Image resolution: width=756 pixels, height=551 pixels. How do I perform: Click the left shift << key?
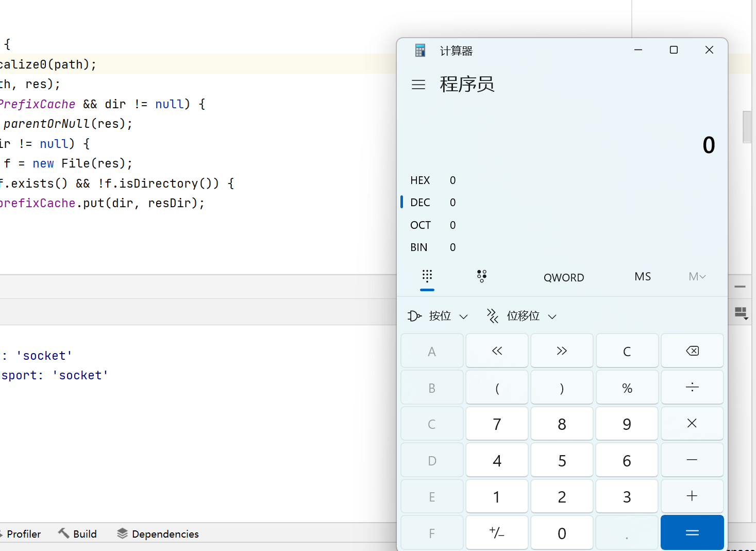point(497,351)
